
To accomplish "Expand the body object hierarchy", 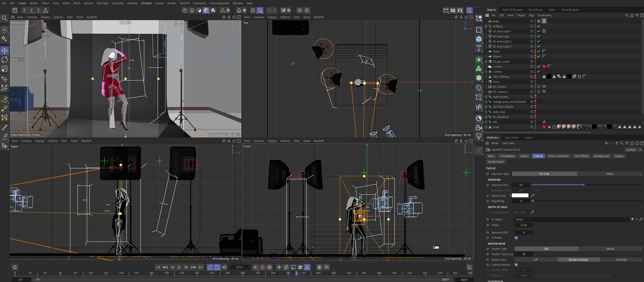I will click(486, 127).
